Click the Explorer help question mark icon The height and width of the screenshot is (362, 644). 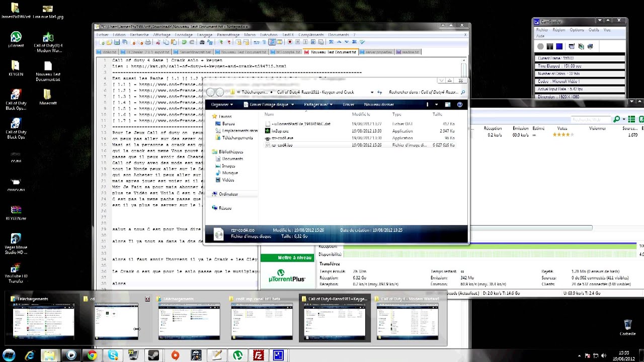click(459, 105)
